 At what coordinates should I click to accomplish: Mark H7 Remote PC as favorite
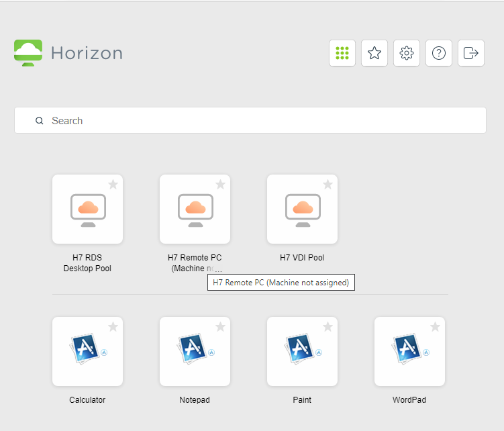click(x=220, y=185)
